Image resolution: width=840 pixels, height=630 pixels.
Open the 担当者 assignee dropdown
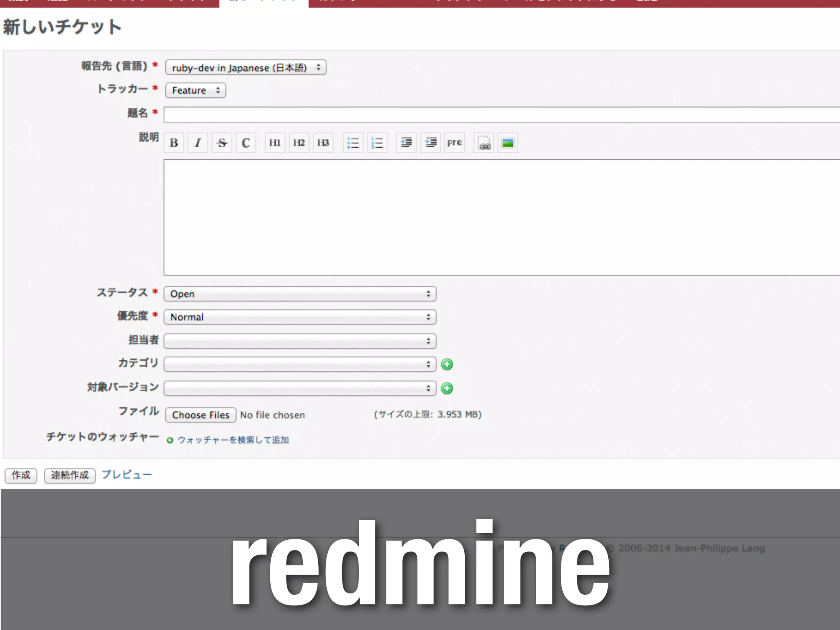pos(300,341)
